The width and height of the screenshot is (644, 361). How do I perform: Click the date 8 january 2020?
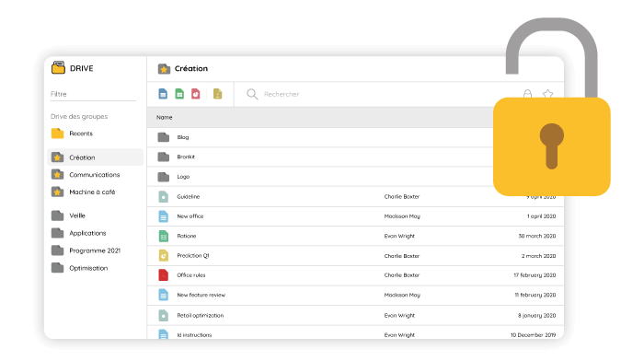[x=536, y=315]
